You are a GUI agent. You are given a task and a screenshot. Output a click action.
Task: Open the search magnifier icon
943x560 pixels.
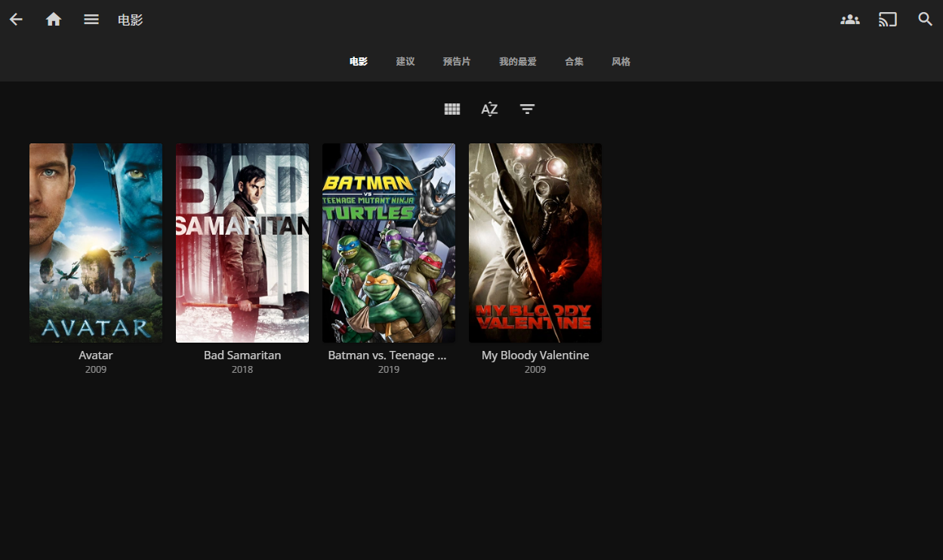click(x=926, y=20)
